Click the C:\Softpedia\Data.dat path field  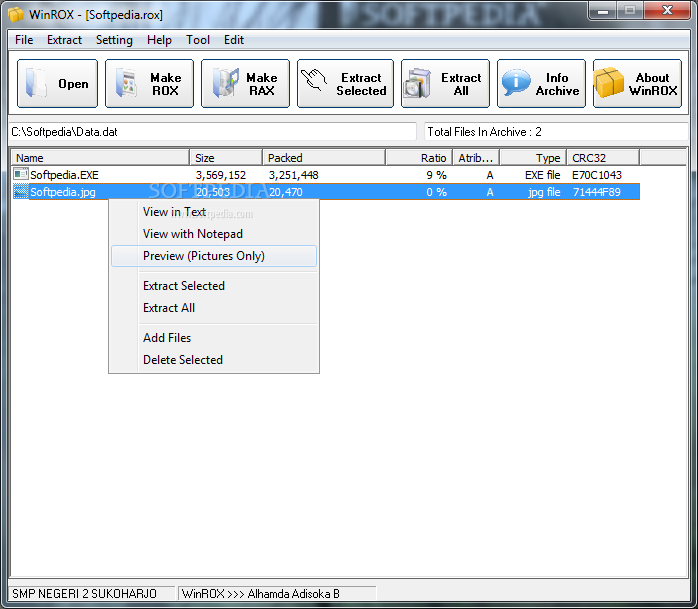coord(213,132)
